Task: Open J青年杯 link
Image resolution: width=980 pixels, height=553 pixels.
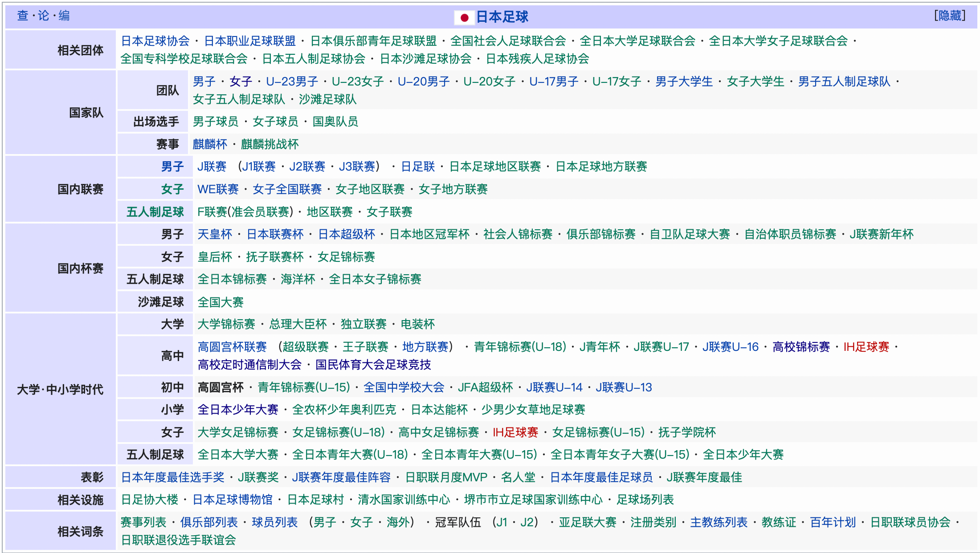Action: (x=600, y=347)
